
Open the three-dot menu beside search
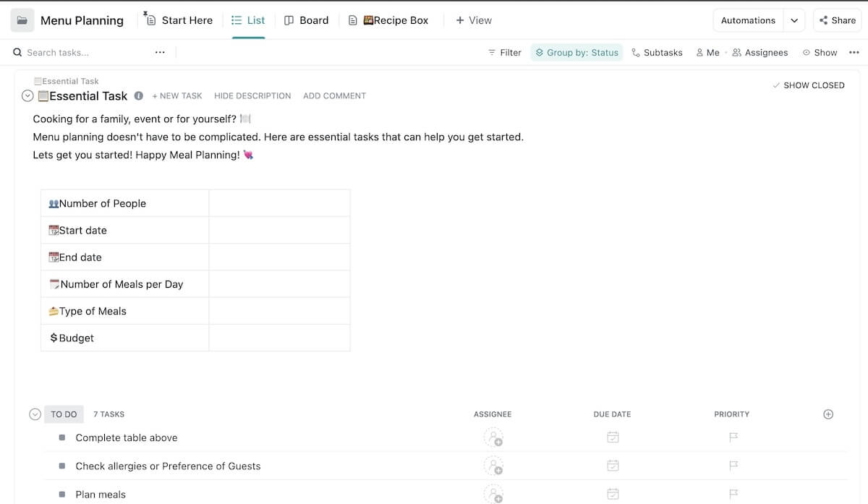coord(160,52)
